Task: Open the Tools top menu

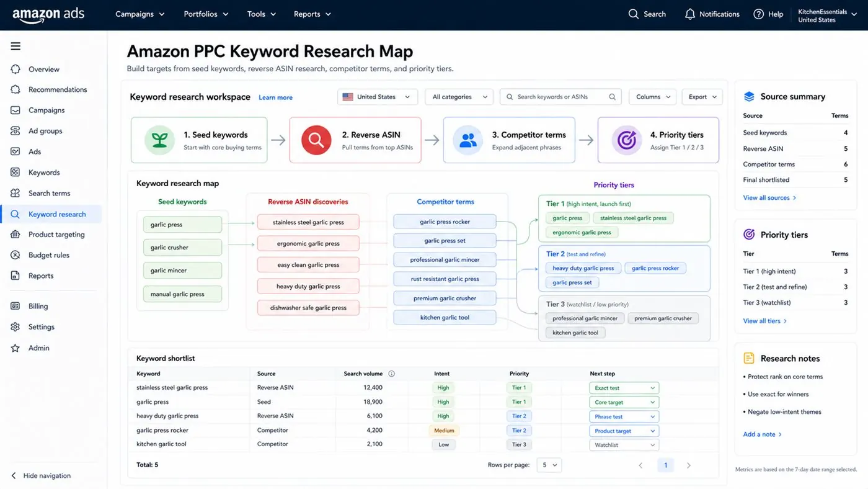Action: (262, 14)
